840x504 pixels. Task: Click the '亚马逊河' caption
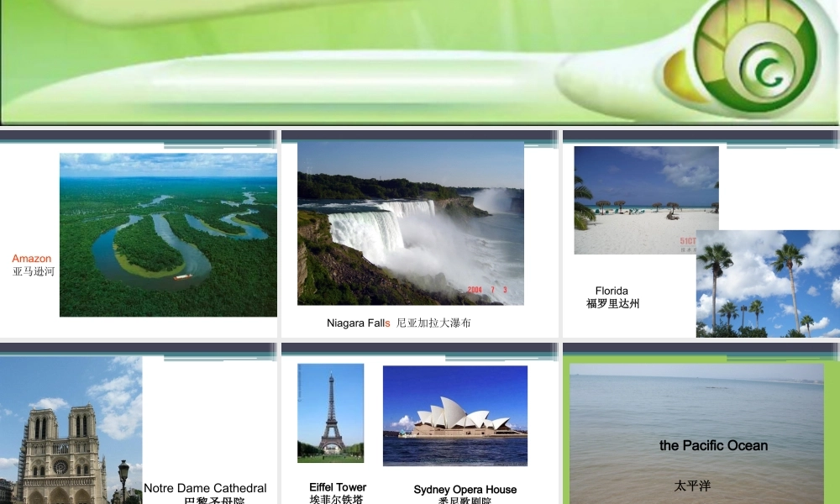pyautogui.click(x=34, y=271)
